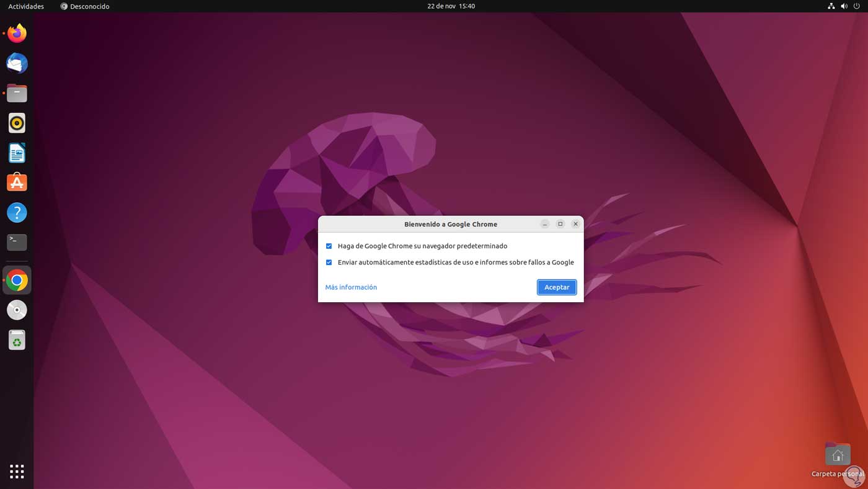Open the Files app from the dock
868x489 pixels.
coord(17,93)
